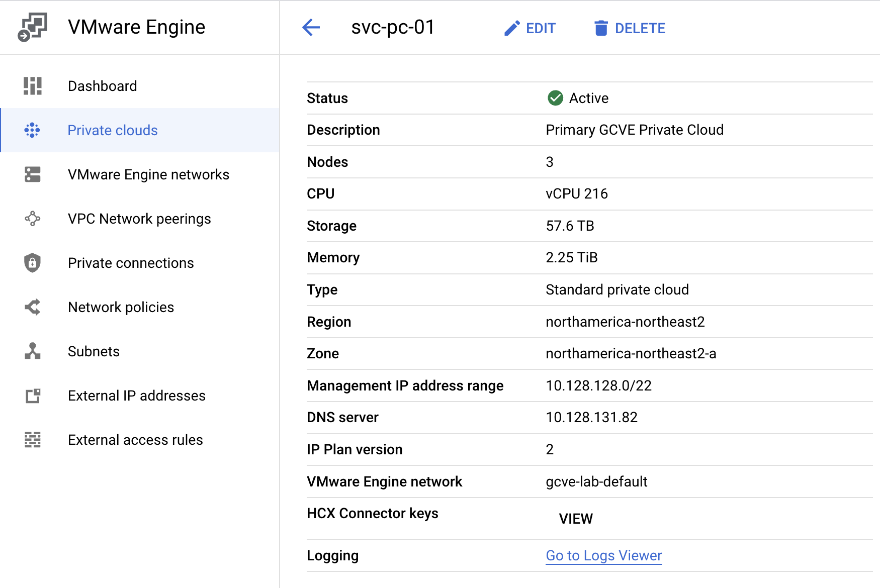880x588 pixels.
Task: Click the 'Logging' label
Action: [x=333, y=555]
